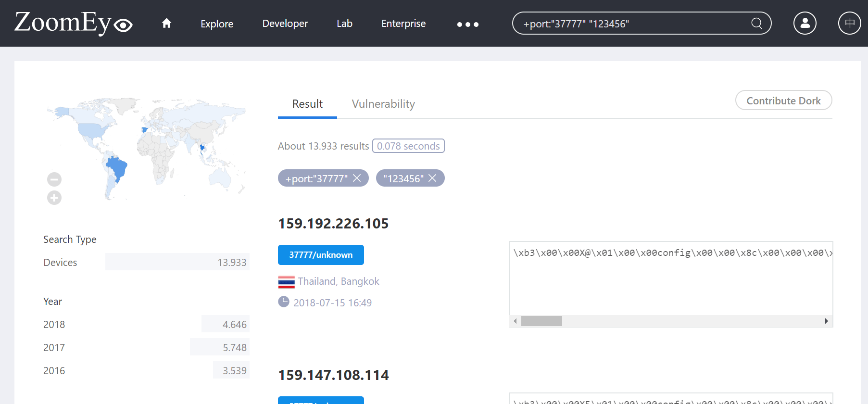
Task: Click the clock icon beside timestamp
Action: [x=284, y=302]
